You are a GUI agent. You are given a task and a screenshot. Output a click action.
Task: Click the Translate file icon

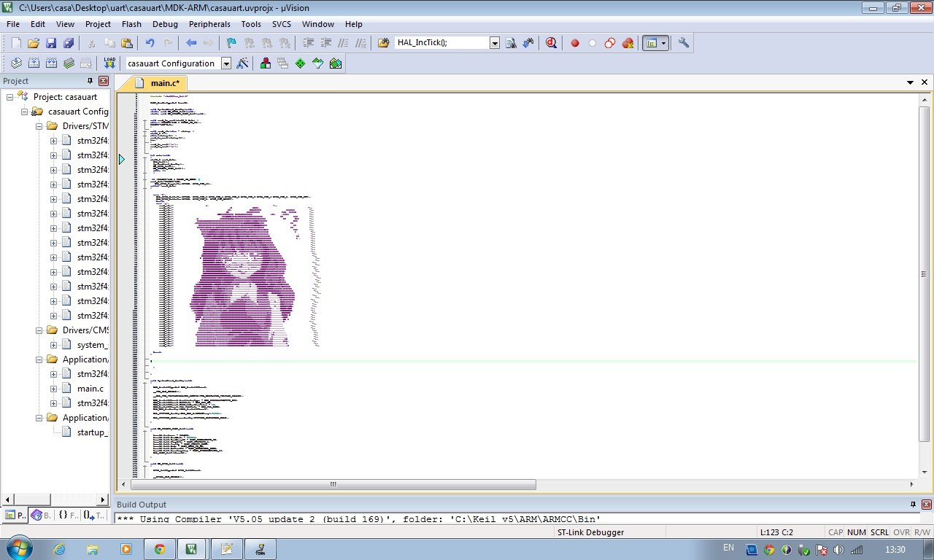pos(16,63)
